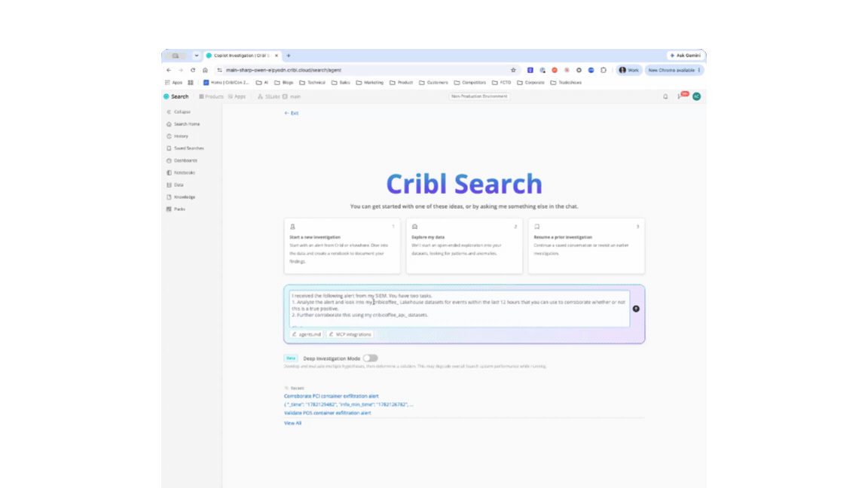
Task: Open Competitors bookmarks folder
Action: [x=470, y=82]
